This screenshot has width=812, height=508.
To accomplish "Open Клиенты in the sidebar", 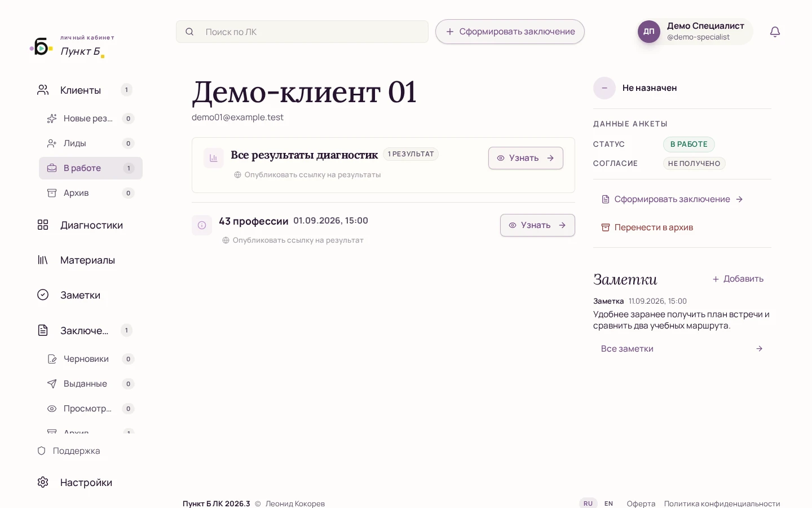I will pos(85,90).
